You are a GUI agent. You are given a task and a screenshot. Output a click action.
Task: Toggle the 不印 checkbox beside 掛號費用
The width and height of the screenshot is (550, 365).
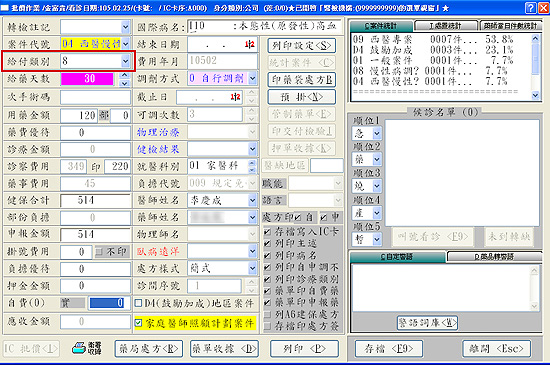click(99, 251)
